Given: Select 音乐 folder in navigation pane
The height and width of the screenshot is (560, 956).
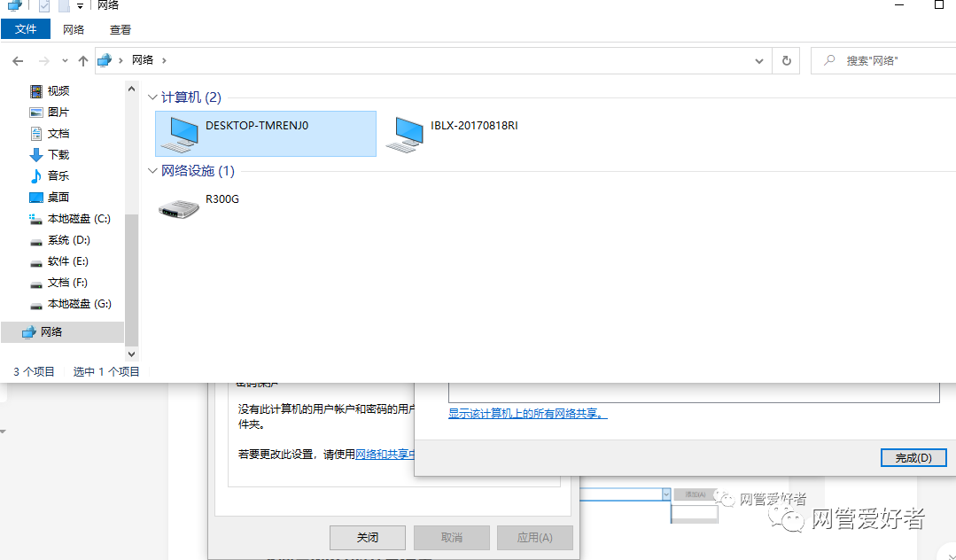Looking at the screenshot, I should (58, 176).
